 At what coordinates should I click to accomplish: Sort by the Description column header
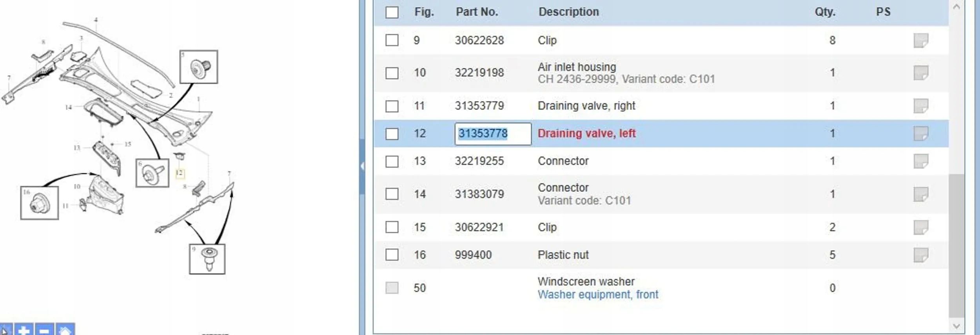568,12
